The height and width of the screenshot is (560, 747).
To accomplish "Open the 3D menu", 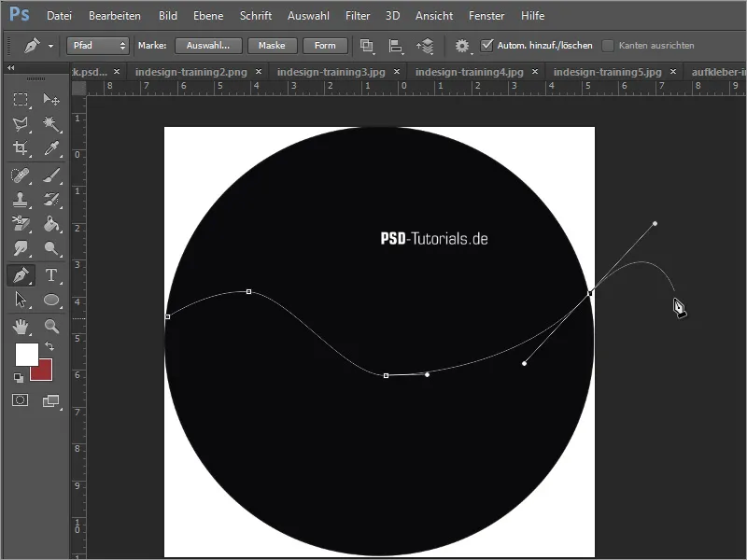I will (x=392, y=16).
